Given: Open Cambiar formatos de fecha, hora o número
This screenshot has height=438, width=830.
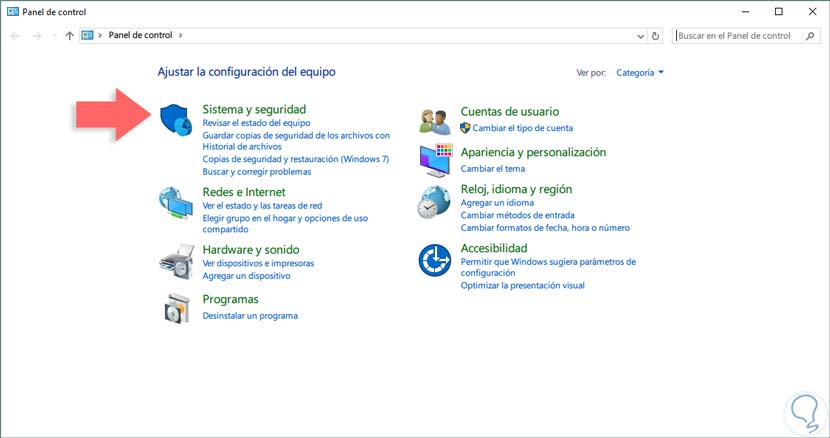Looking at the screenshot, I should tap(545, 228).
